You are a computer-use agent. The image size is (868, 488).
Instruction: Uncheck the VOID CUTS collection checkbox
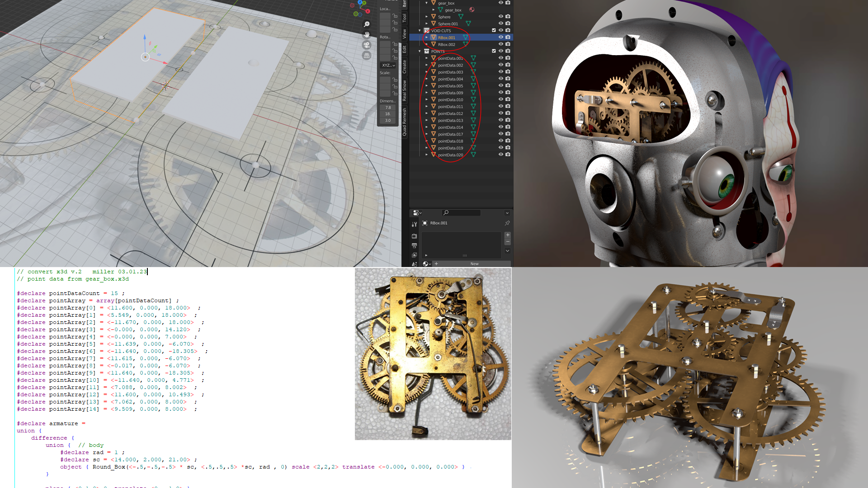(x=494, y=31)
